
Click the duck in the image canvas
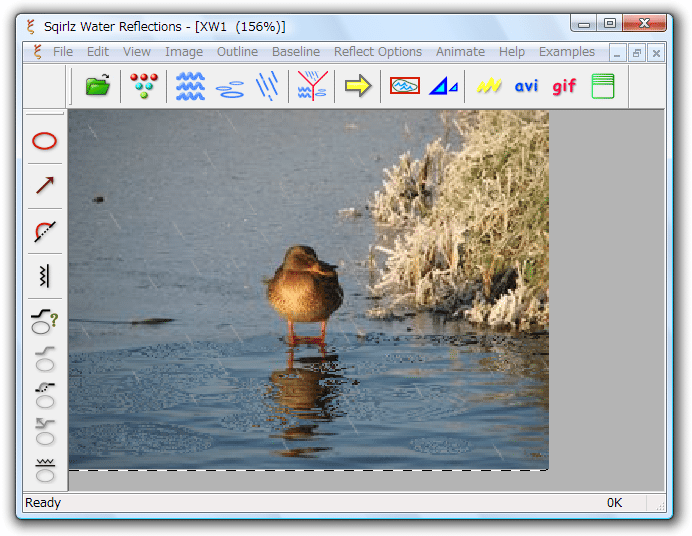click(x=305, y=293)
